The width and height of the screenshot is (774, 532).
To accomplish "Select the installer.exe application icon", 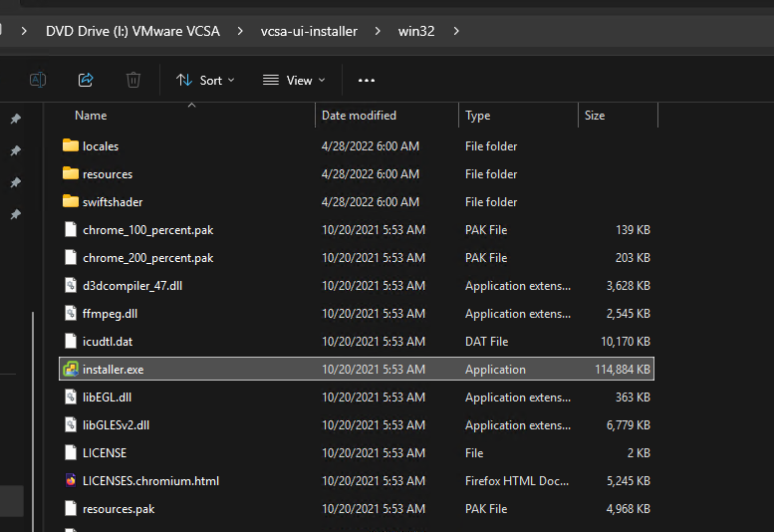I will coord(70,370).
